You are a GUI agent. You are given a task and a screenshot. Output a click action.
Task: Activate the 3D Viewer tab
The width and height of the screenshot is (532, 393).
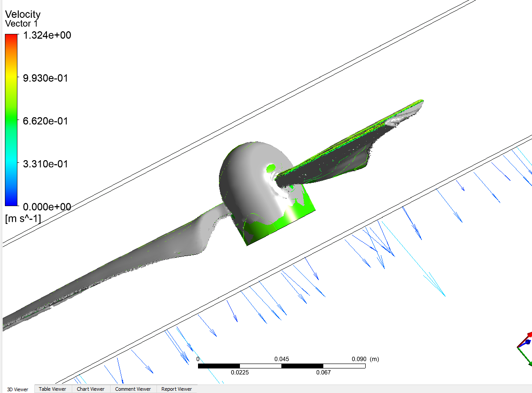point(17,389)
